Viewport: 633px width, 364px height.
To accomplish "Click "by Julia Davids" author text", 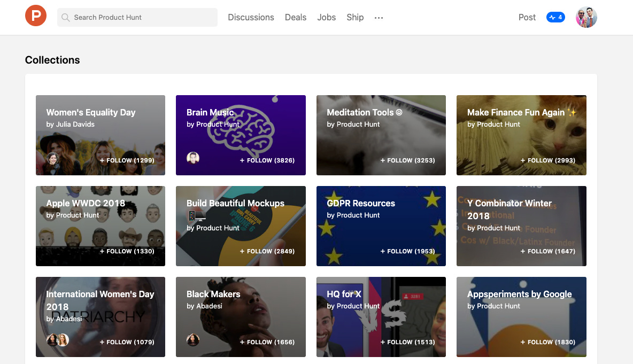I will (70, 125).
